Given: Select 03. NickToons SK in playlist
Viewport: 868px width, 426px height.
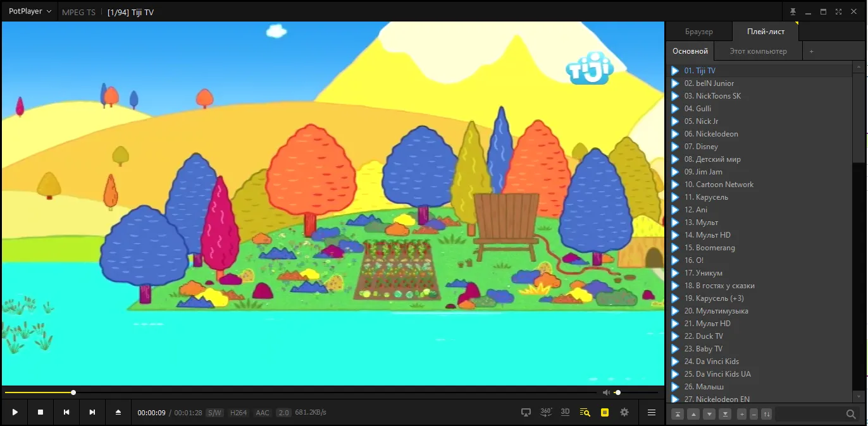Looking at the screenshot, I should pos(761,96).
